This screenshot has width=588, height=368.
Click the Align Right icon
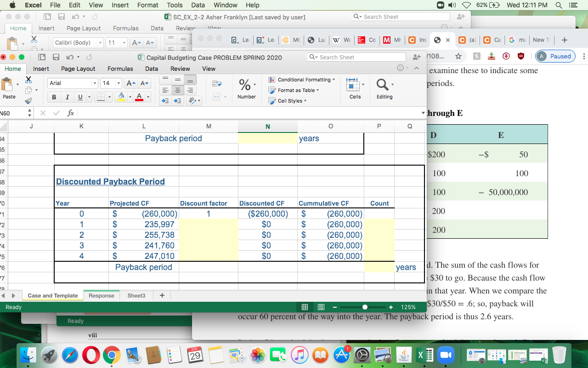pos(190,90)
